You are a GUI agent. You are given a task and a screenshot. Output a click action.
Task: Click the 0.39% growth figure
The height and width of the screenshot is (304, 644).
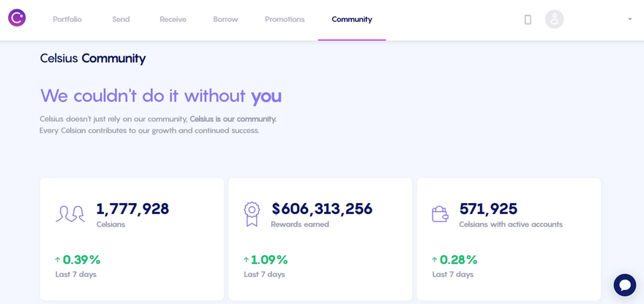click(x=81, y=259)
